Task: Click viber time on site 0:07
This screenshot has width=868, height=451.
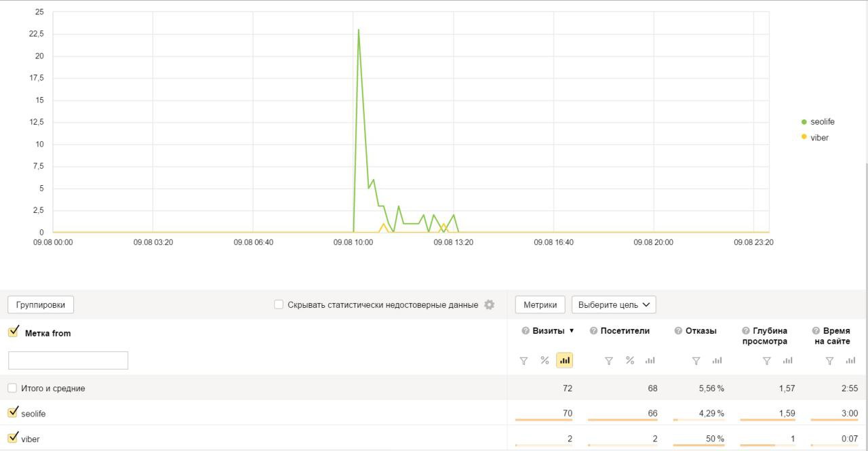Action: pos(850,439)
